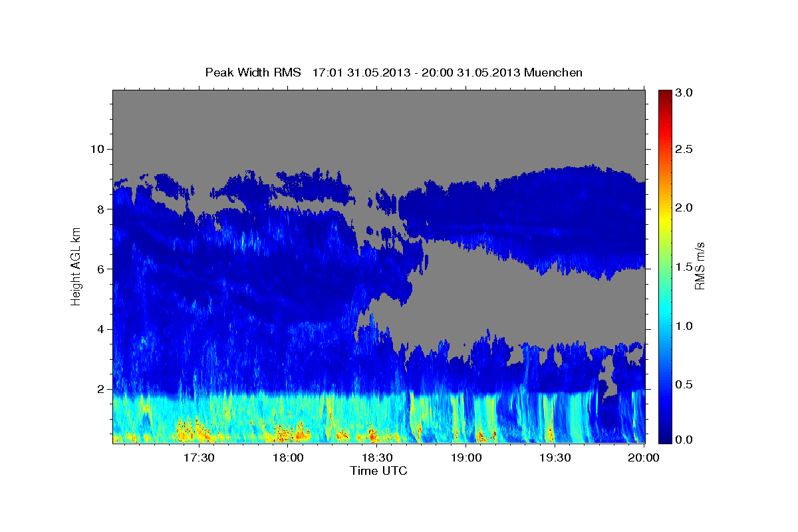This screenshot has width=798, height=532.
Task: Click the height tick label 10
Action: [x=99, y=149]
